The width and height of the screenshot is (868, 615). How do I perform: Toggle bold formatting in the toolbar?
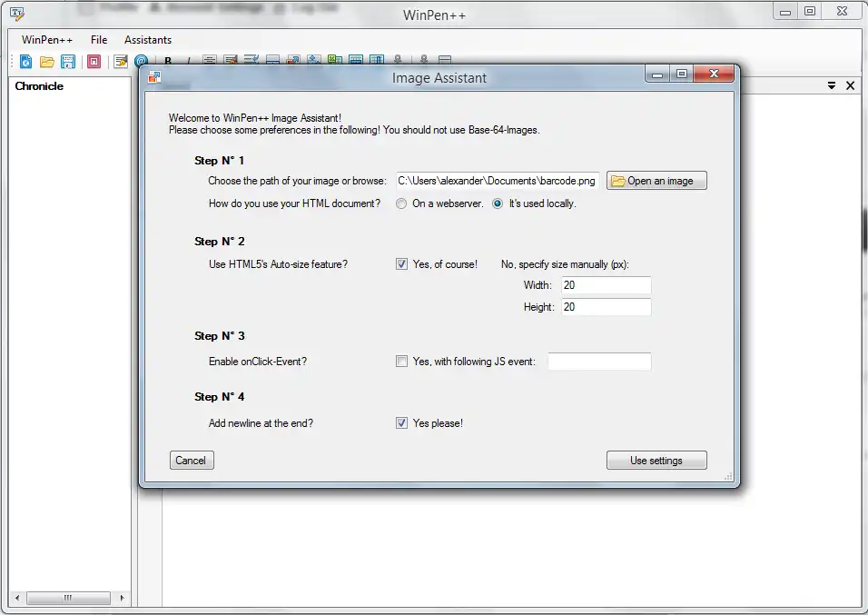[x=168, y=61]
